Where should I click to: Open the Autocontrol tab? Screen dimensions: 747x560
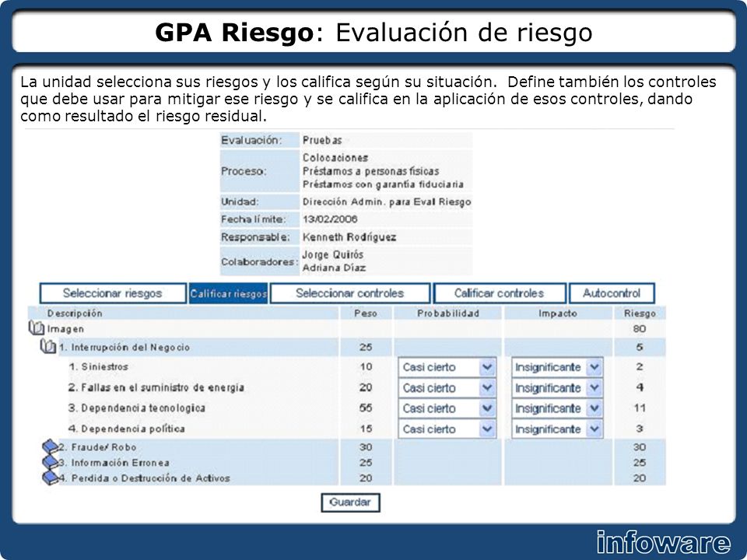coord(612,293)
